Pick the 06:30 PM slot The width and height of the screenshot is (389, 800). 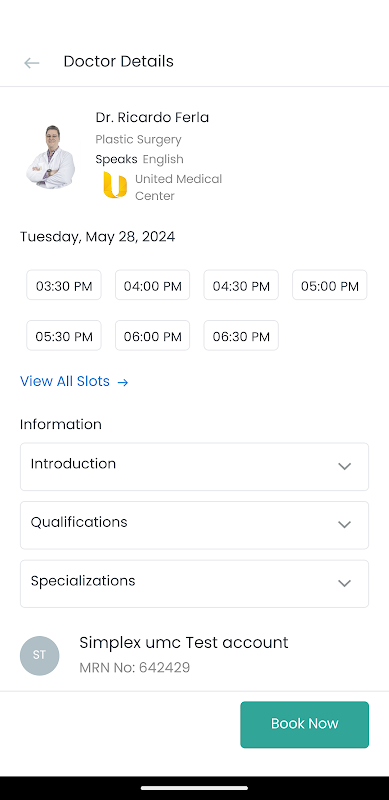pos(241,336)
